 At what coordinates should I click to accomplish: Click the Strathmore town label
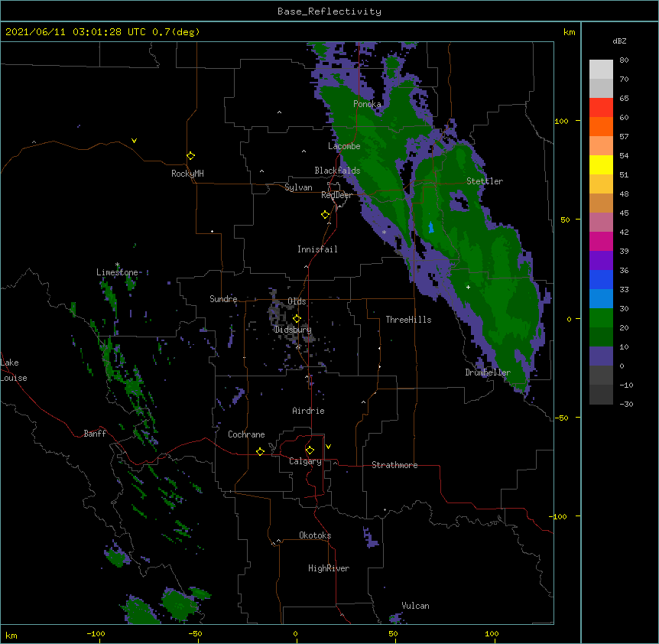tap(394, 465)
